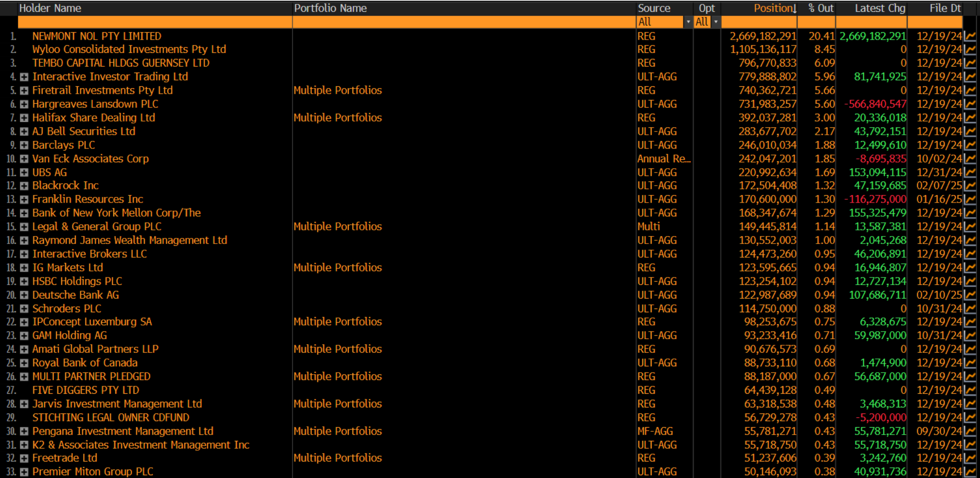
Task: Sort by Holder Name column header
Action: pos(50,8)
